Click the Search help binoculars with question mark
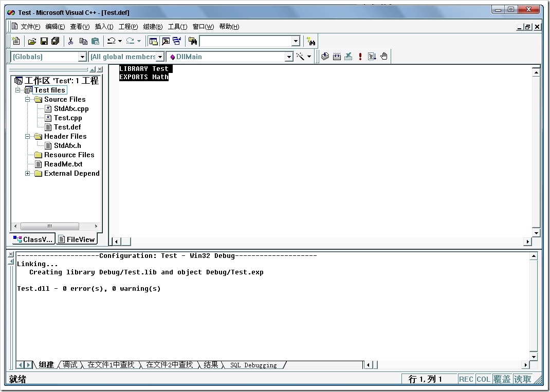Image resolution: width=550 pixels, height=392 pixels. [311, 41]
